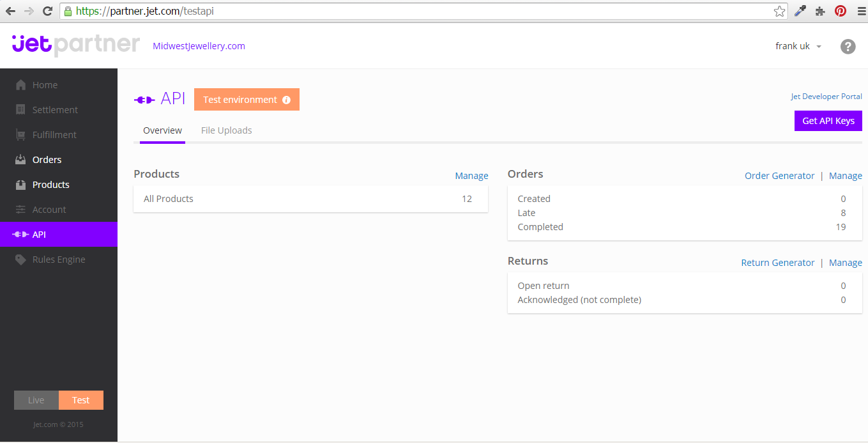Viewport: 868px width, 443px height.
Task: Select the Test environment toggle
Action: coord(81,400)
